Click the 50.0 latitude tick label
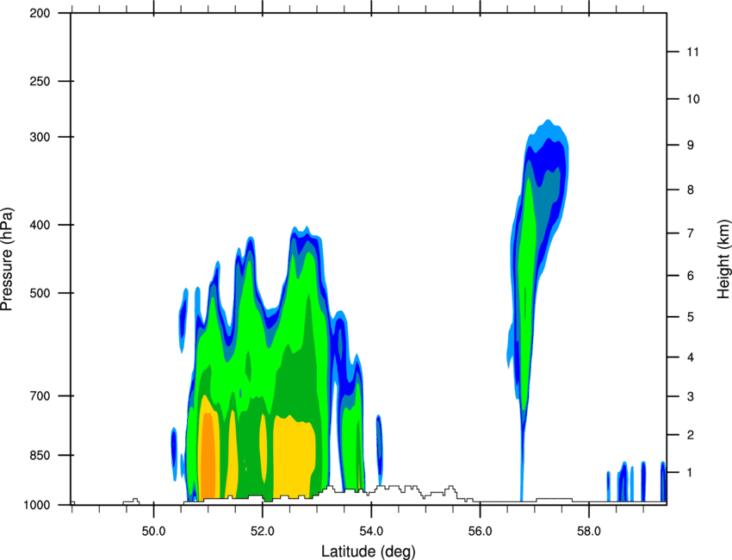This screenshot has width=732, height=560. pos(153,532)
